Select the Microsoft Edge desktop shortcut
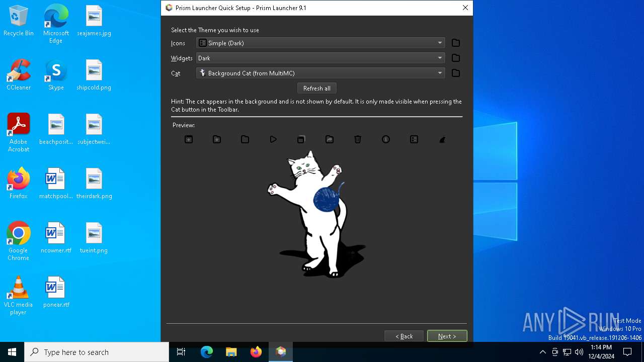 click(x=56, y=24)
